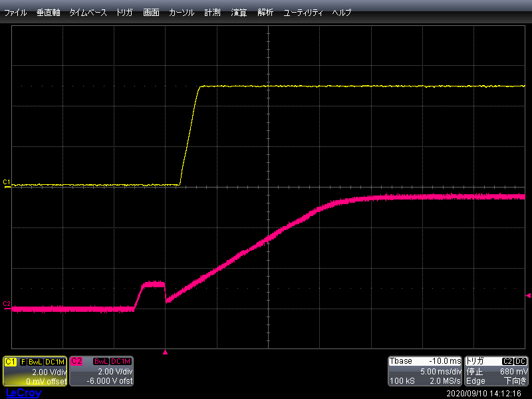The width and height of the screenshot is (532, 399).
Task: Click the 5.00 ms/div timebase value
Action: [x=441, y=372]
